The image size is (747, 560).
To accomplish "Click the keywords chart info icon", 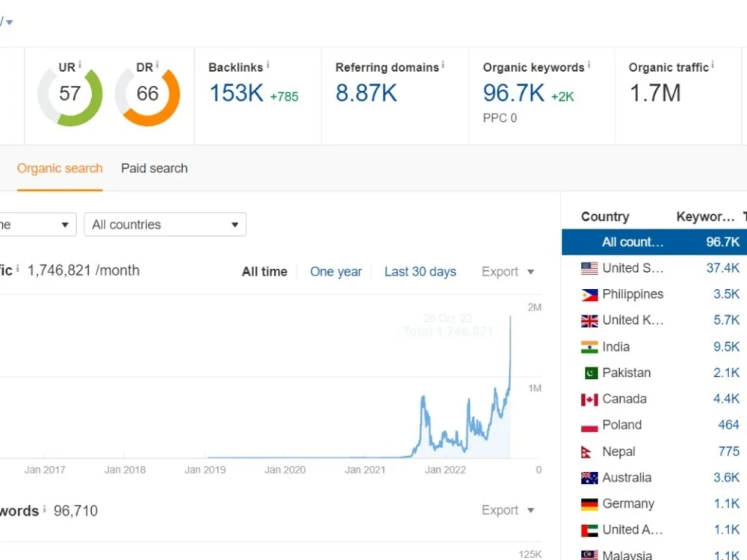I will (x=44, y=509).
